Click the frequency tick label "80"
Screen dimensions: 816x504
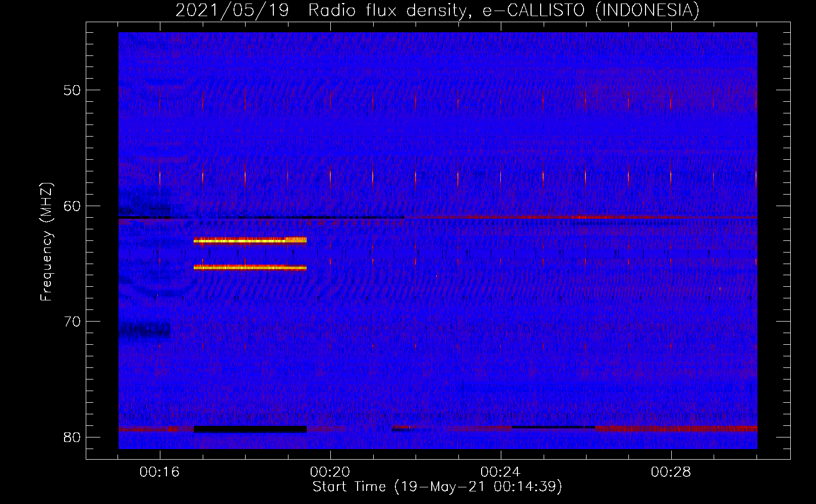[72, 437]
